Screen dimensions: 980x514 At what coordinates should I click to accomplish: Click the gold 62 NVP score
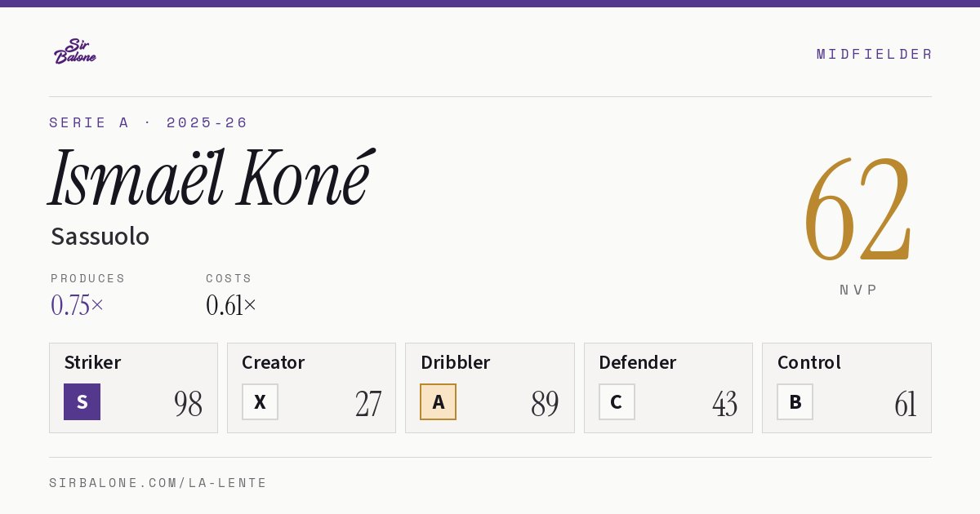(x=857, y=209)
